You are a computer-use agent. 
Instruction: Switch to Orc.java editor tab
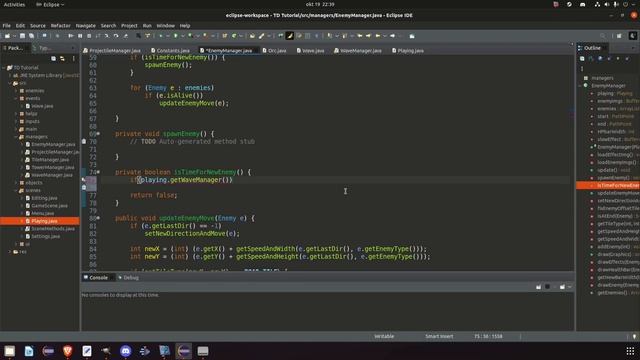click(274, 51)
